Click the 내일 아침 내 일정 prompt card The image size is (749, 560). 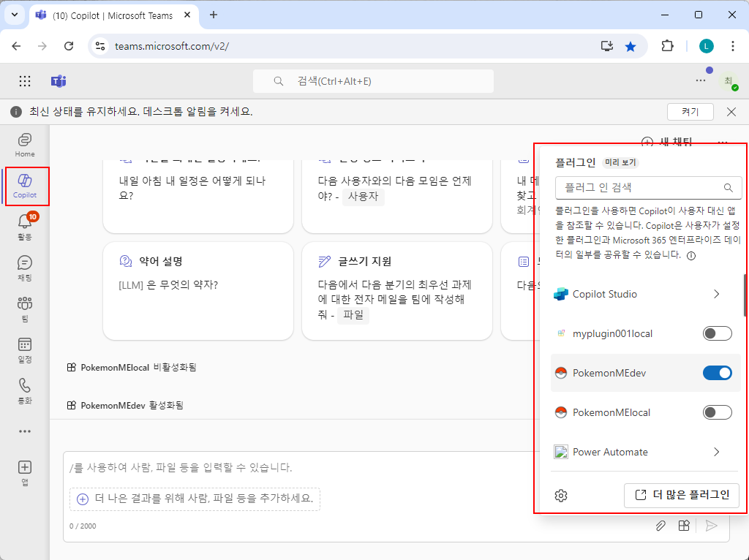[x=198, y=196]
